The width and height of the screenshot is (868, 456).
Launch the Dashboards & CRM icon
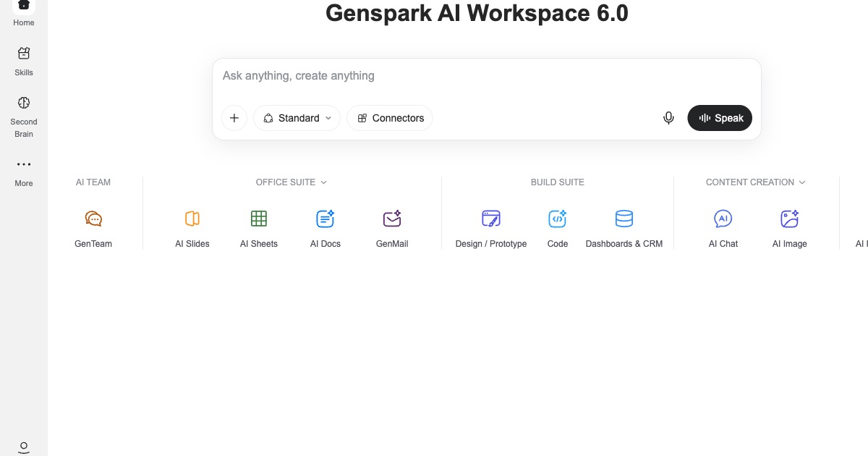pos(624,219)
